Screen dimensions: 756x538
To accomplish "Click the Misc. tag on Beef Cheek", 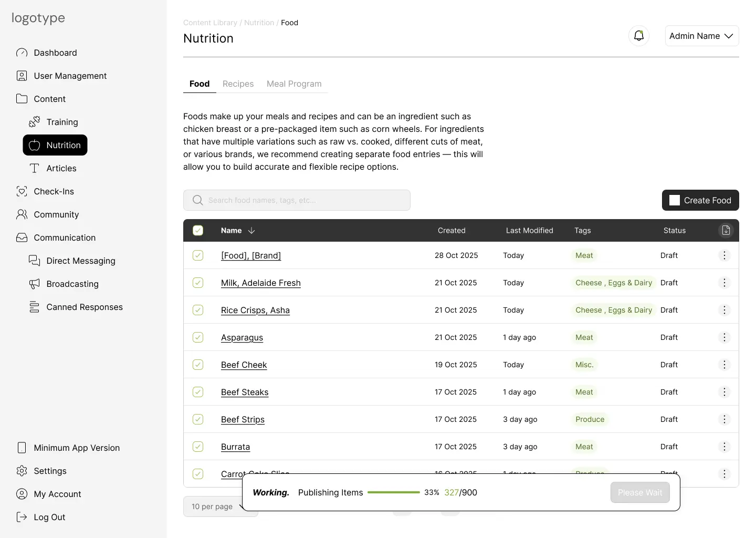I will coord(584,365).
